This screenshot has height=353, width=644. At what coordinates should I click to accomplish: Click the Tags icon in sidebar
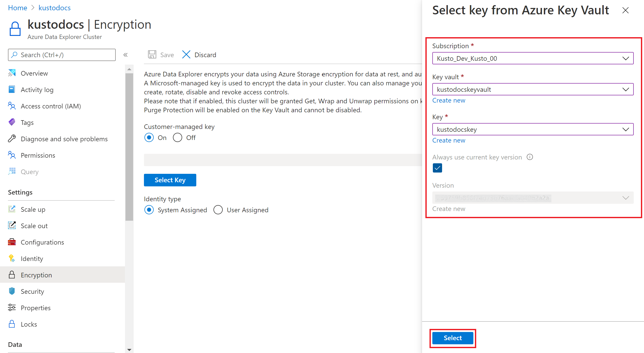coord(12,123)
